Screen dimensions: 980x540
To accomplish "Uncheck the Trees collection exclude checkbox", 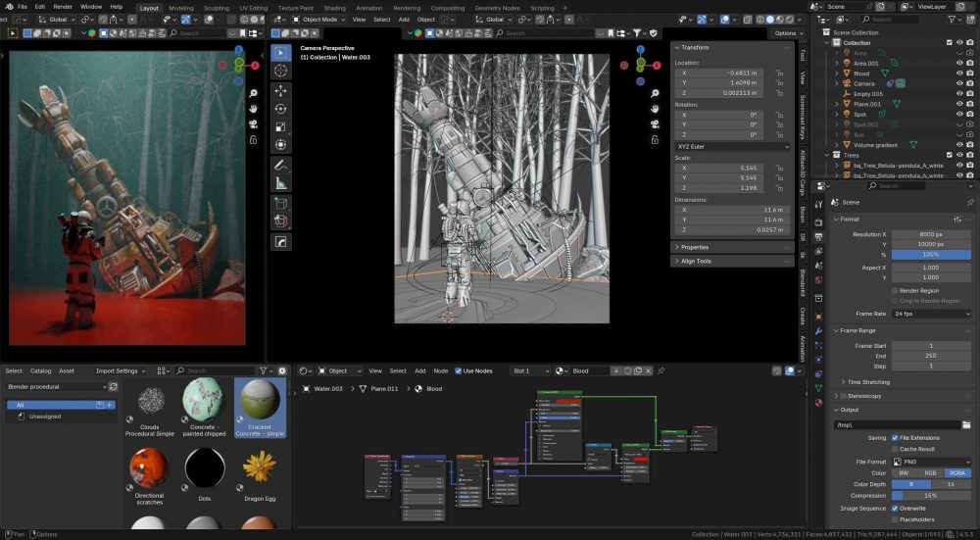I will (x=950, y=155).
